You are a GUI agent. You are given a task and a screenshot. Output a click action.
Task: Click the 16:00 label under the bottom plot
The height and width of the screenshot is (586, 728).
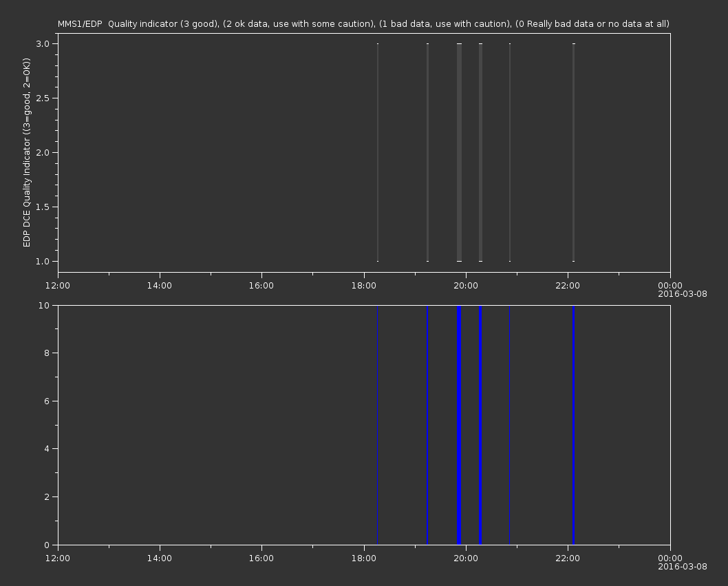(261, 558)
